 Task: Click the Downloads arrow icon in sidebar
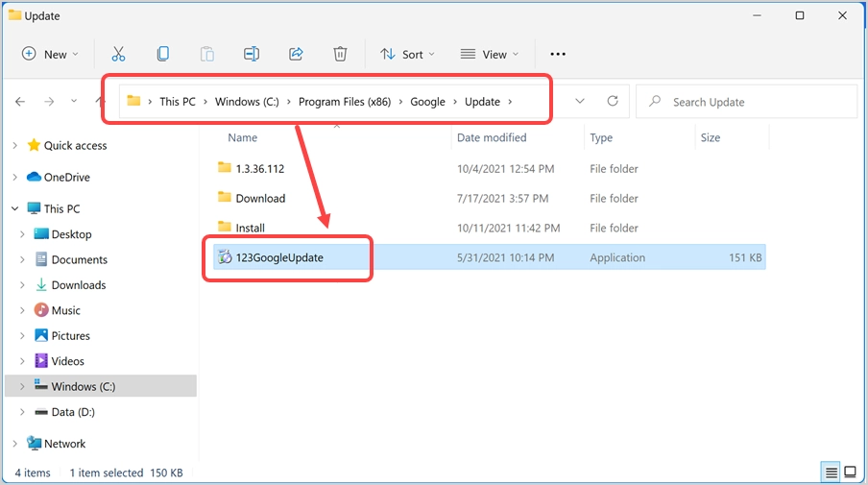41,284
